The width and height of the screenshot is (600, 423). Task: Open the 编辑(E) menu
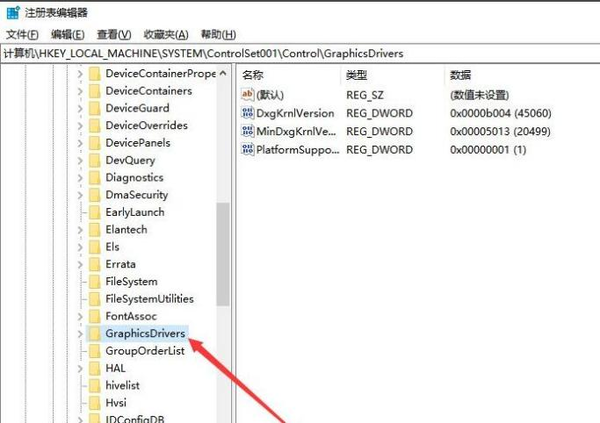pos(68,35)
